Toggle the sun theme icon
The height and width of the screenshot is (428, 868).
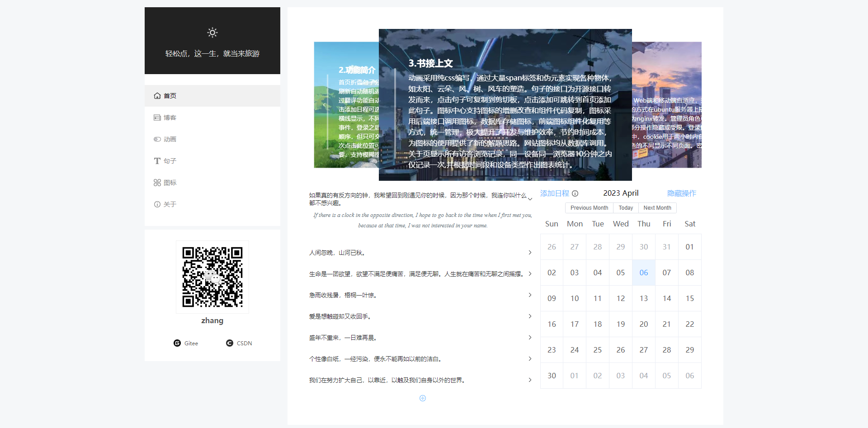coord(212,33)
